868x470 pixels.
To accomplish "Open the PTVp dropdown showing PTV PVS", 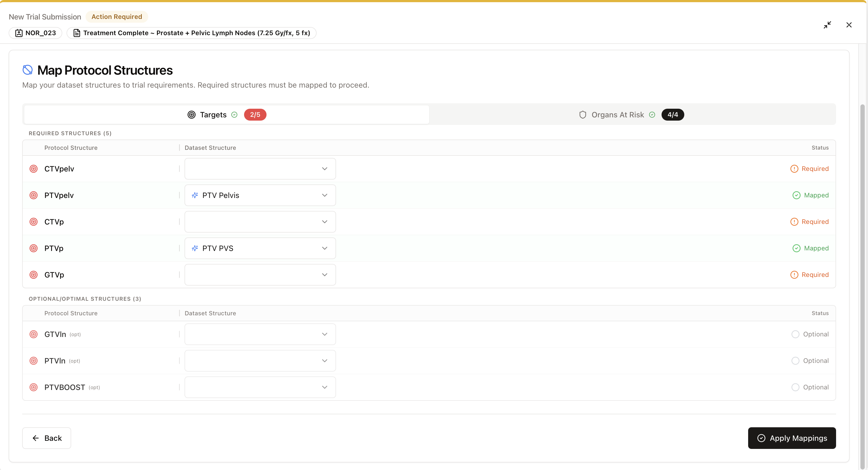I will point(260,248).
